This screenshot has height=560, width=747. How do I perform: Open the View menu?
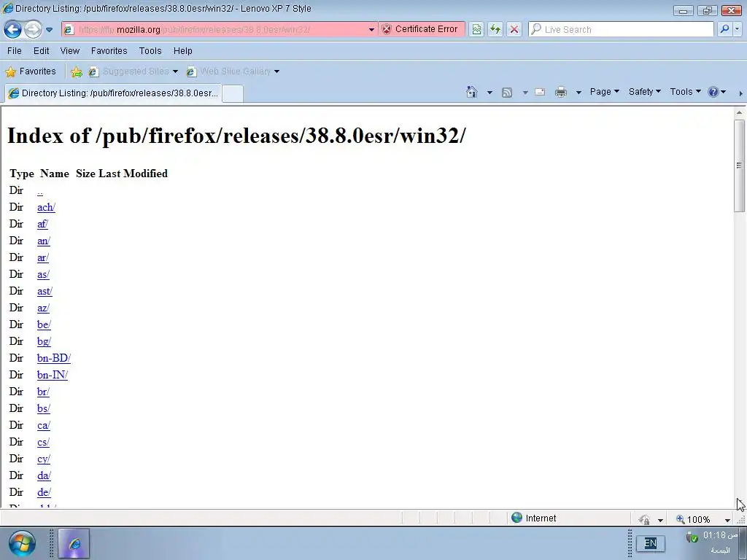tap(69, 51)
